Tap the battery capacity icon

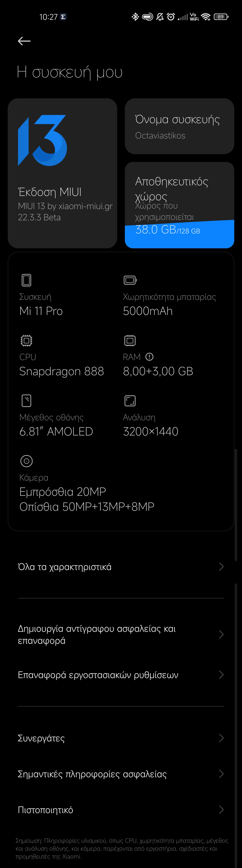click(x=130, y=280)
